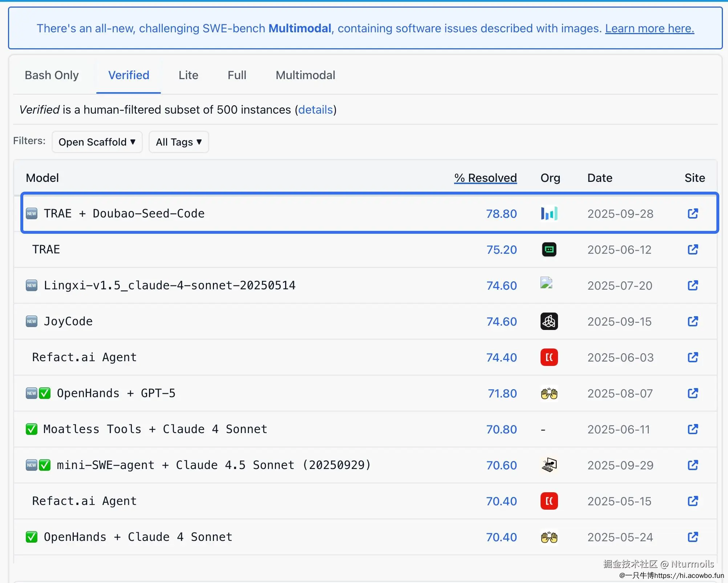Open the 'details' link about Verified
728x583 pixels.
click(x=315, y=110)
